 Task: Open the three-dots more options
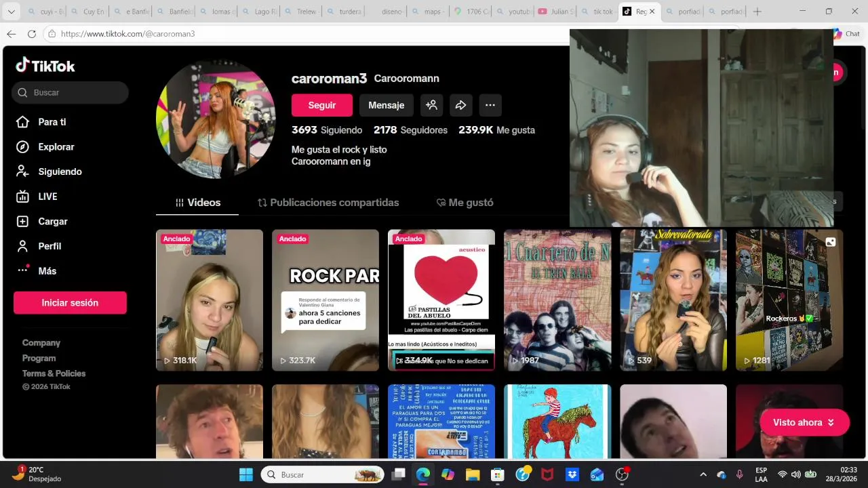coord(490,105)
